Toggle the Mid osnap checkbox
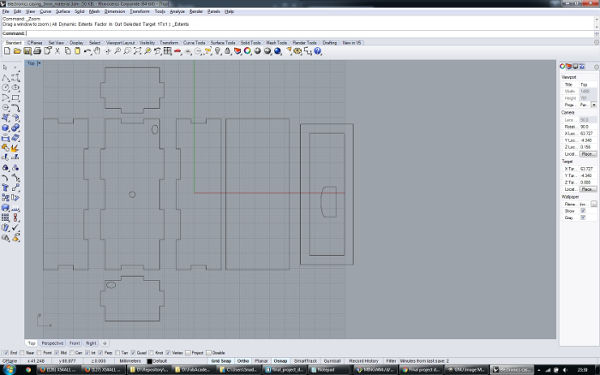 pos(57,352)
